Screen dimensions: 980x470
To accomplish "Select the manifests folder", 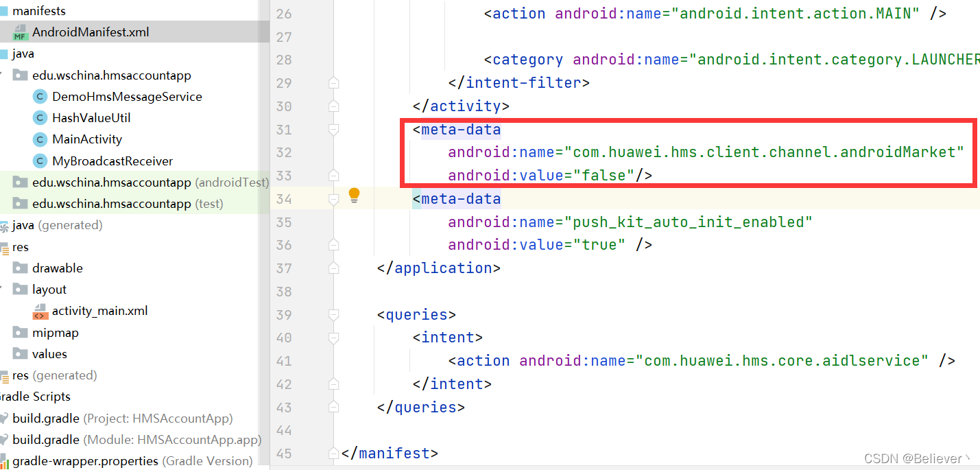I will point(39,11).
